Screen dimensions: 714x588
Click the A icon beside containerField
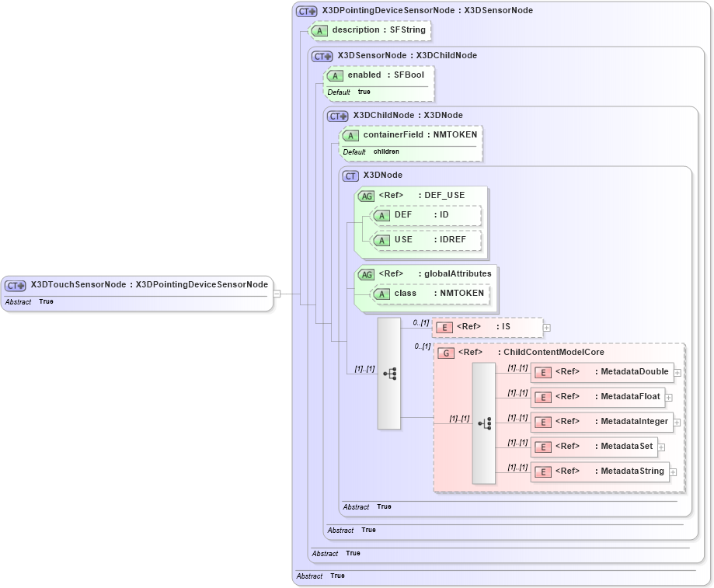tap(350, 136)
